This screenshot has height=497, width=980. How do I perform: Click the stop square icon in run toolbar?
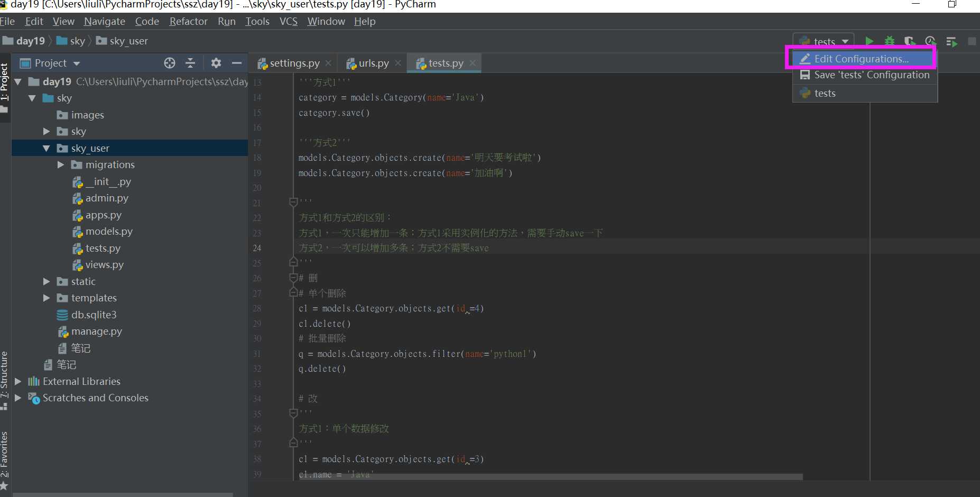(x=972, y=41)
